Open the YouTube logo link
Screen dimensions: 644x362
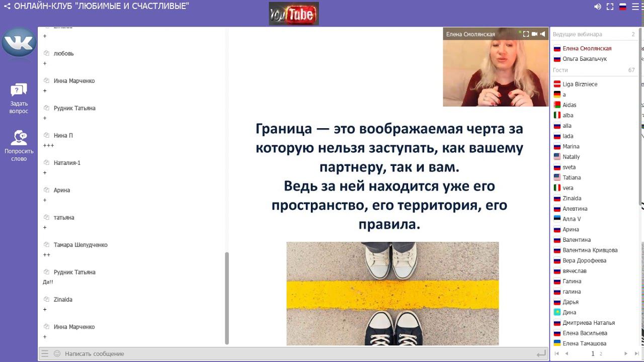(293, 14)
